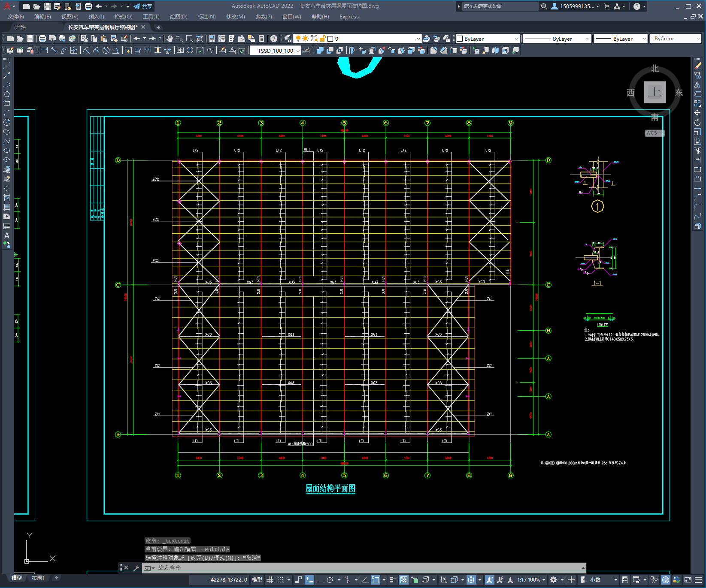Open the ByColor plot style dropdown
Screen dimensions: 706x588
coord(676,39)
